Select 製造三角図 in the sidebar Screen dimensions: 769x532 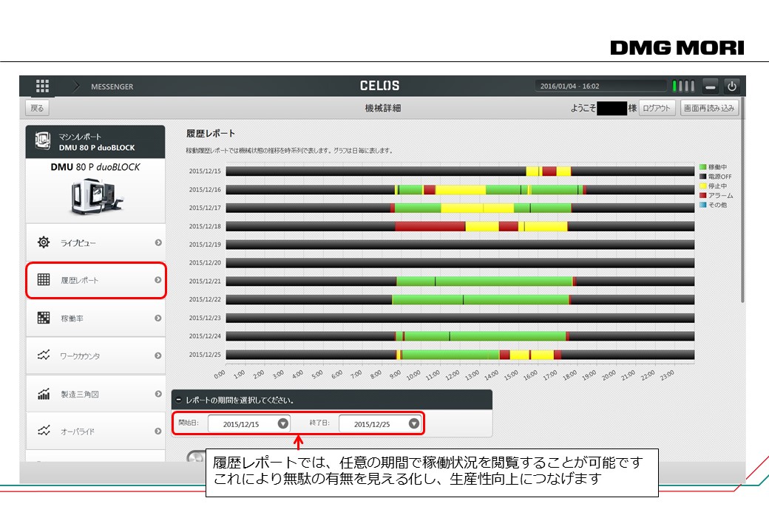[95, 393]
